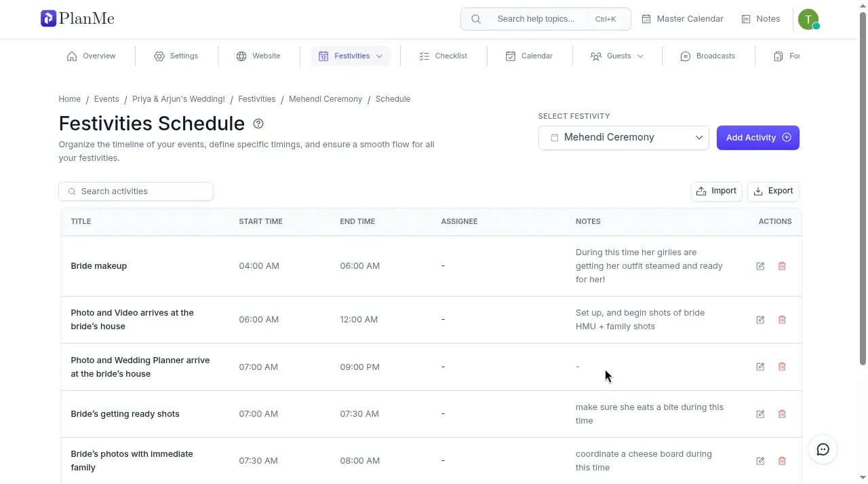Screen dimensions: 868x484
Task: Click the Export button
Action: pyautogui.click(x=773, y=191)
